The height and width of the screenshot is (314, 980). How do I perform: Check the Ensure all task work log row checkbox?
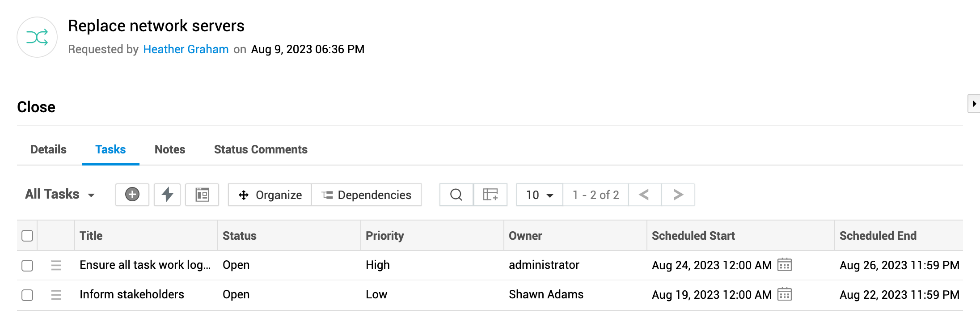tap(27, 265)
